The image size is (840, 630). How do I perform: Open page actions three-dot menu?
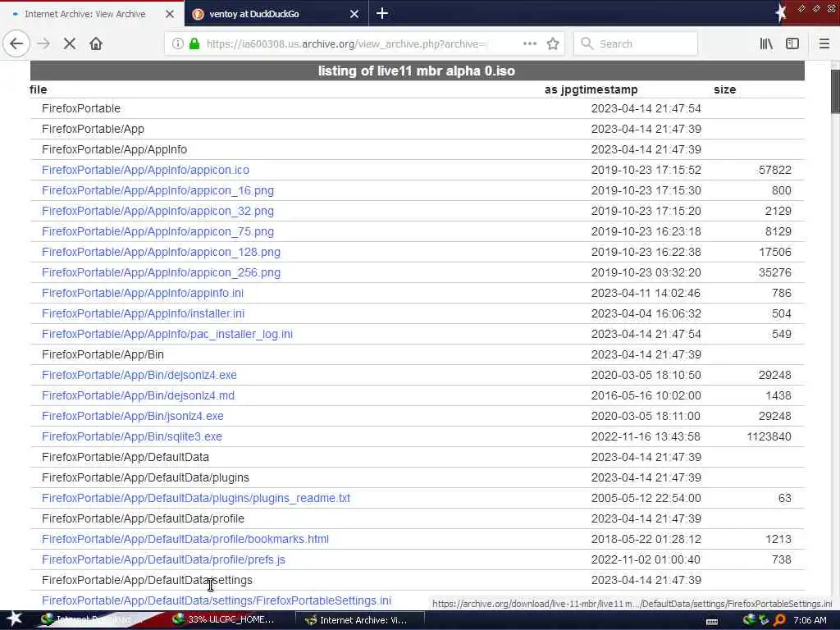(x=529, y=43)
